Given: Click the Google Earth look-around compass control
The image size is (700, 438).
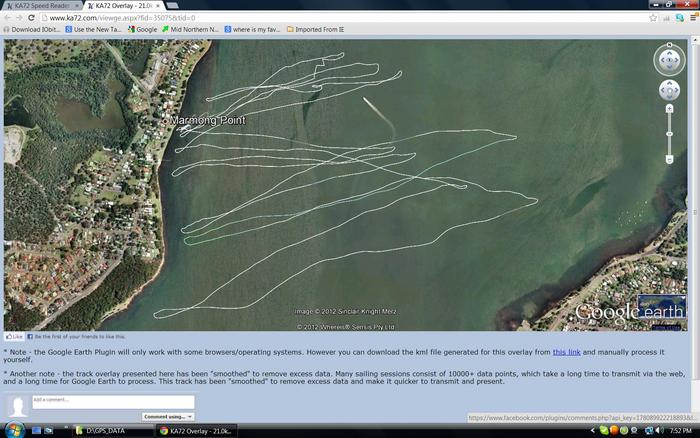Looking at the screenshot, I should coord(669,60).
